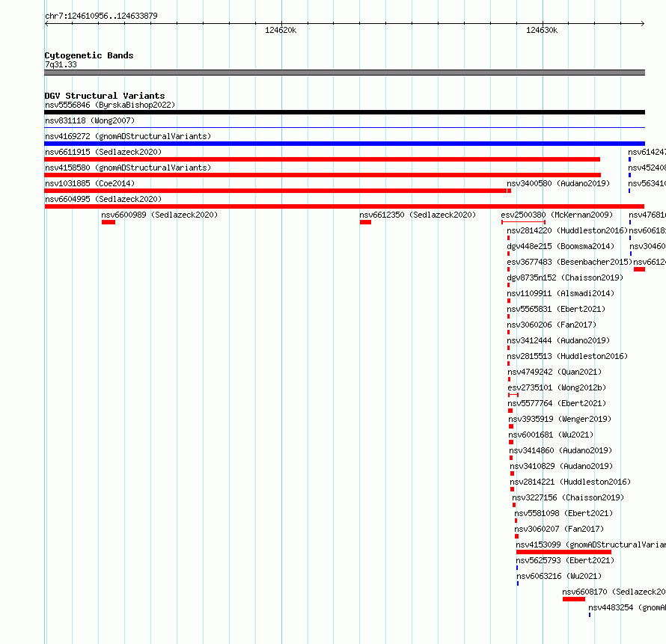Open esv2735101 (Wong2012b) label
666x644 pixels.
pos(557,387)
